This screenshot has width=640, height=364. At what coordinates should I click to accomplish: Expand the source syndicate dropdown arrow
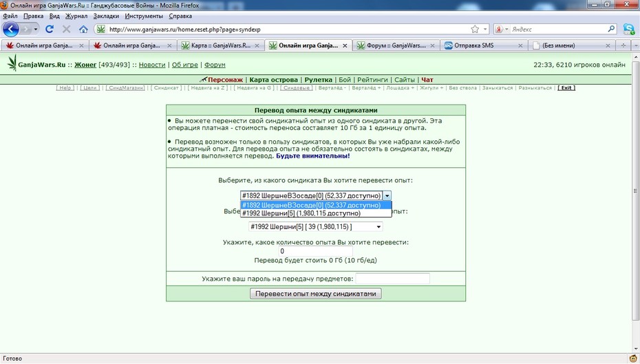(x=387, y=196)
